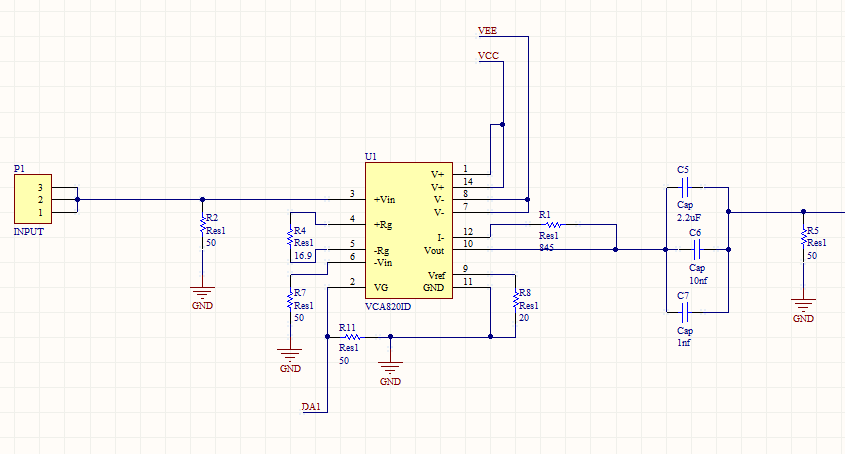
Task: Select resistor R11 symbol
Action: [352, 337]
